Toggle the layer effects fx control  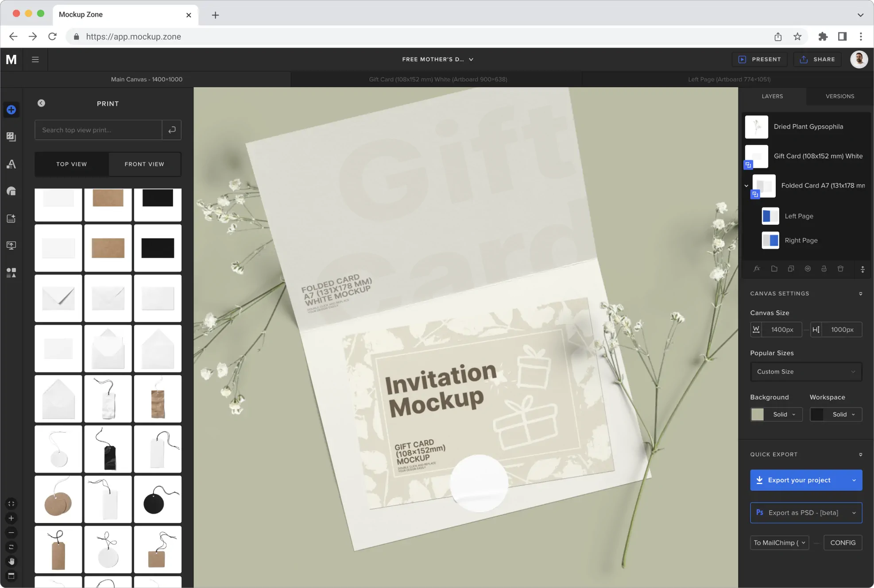(x=757, y=269)
